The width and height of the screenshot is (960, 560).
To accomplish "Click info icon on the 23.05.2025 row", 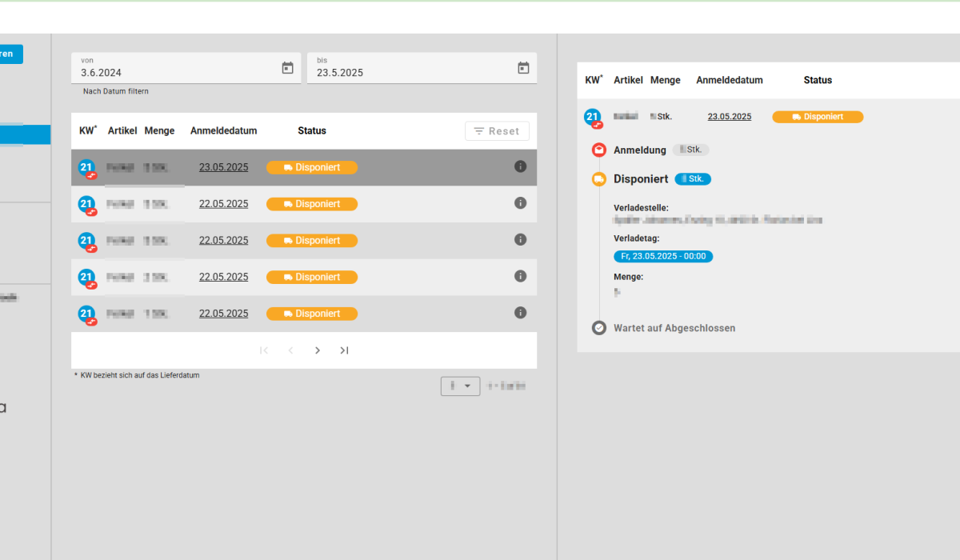I will [520, 166].
